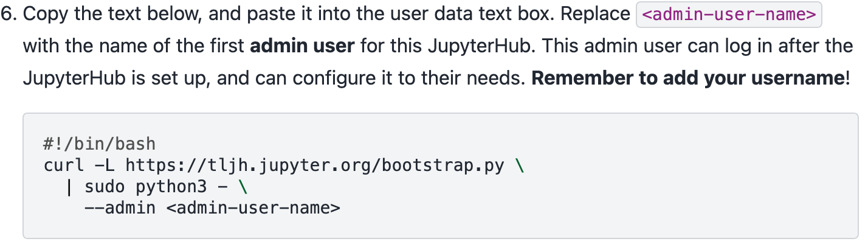
Task: Click the word "Replace" in the instructions
Action: [x=594, y=15]
